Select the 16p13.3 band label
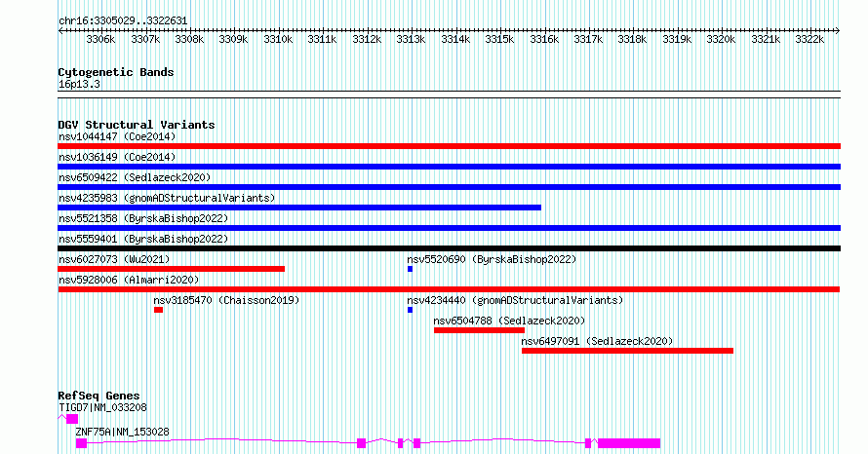The width and height of the screenshot is (868, 454). click(x=79, y=84)
